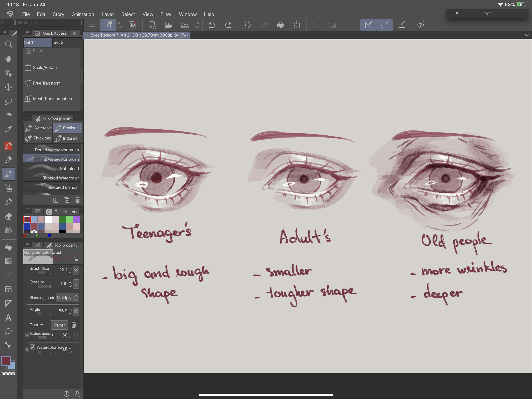Click the Paper texture button
The width and height of the screenshot is (532, 399).
click(x=59, y=325)
